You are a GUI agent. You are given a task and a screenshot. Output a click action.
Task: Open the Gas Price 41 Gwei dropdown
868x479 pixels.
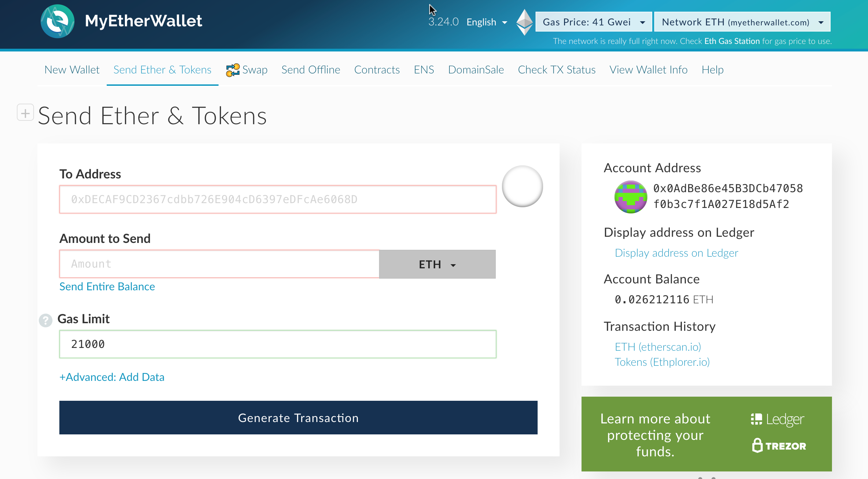[593, 22]
